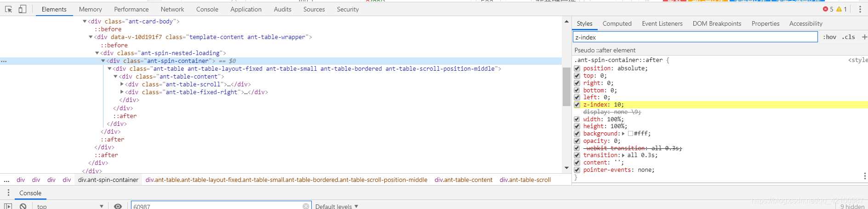Open live expression eye icon
868x209 pixels.
118,206
